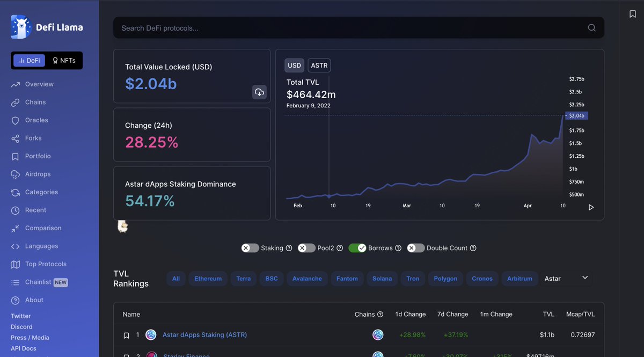644x357 pixels.
Task: Open the Astar dApps Staking (ASTR) protocol link
Action: (x=204, y=335)
